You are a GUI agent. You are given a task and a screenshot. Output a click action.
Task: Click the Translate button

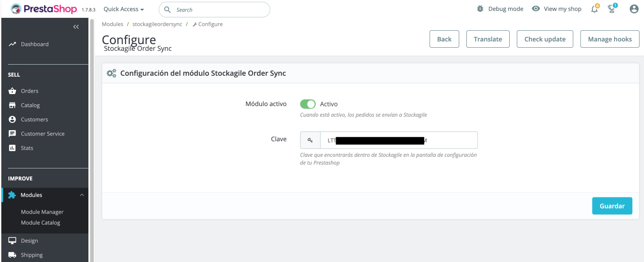point(488,39)
